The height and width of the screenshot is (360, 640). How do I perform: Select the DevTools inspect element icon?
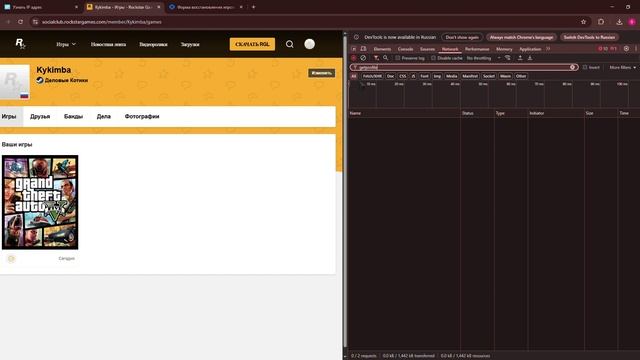click(354, 49)
